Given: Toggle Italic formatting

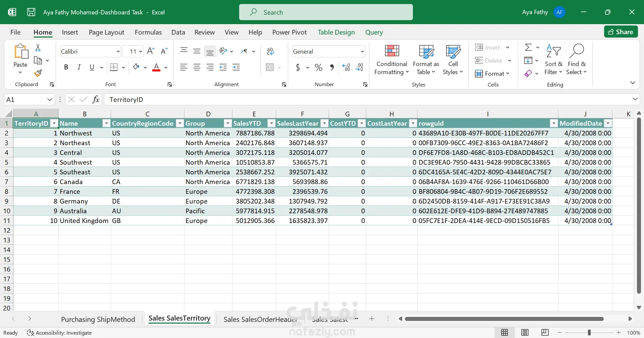Looking at the screenshot, I should coord(79,67).
